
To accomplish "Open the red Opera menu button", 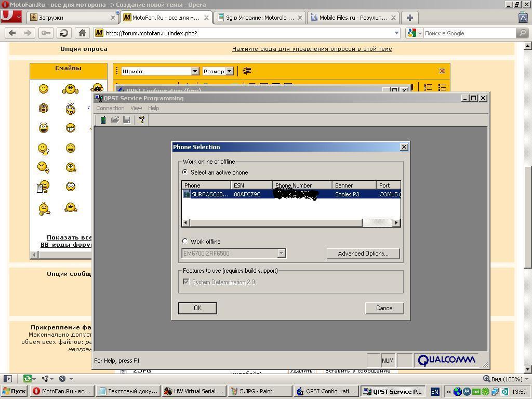I will click(x=11, y=17).
